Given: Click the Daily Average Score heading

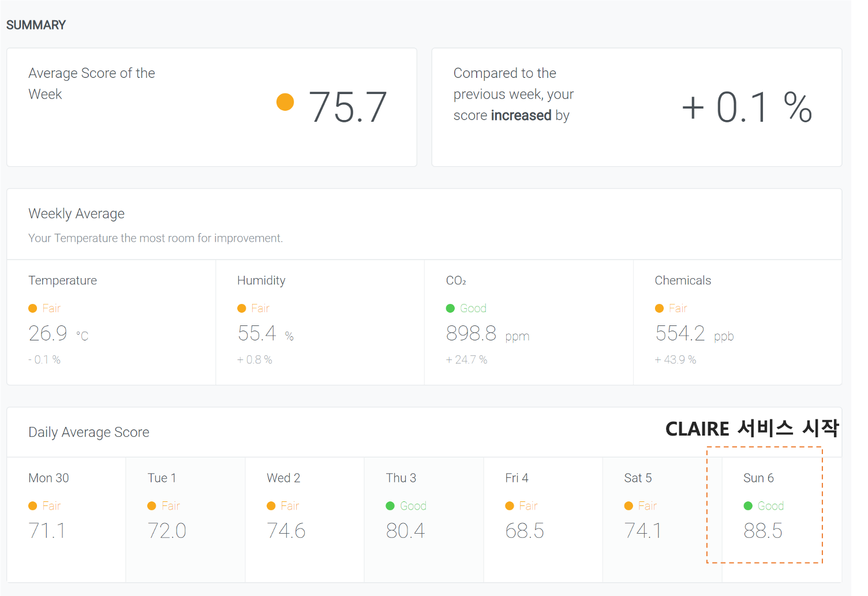Looking at the screenshot, I should tap(89, 432).
